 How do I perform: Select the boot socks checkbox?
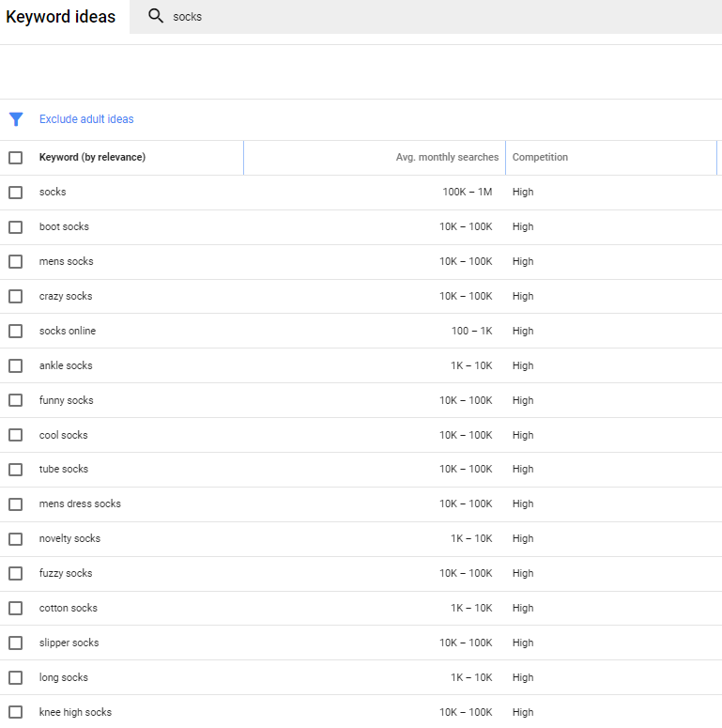15,227
